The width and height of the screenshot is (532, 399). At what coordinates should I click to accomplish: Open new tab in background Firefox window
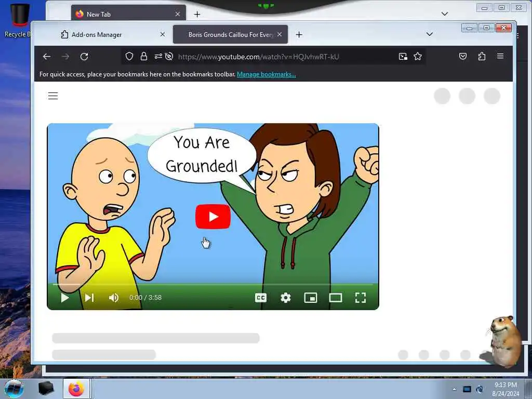[197, 14]
